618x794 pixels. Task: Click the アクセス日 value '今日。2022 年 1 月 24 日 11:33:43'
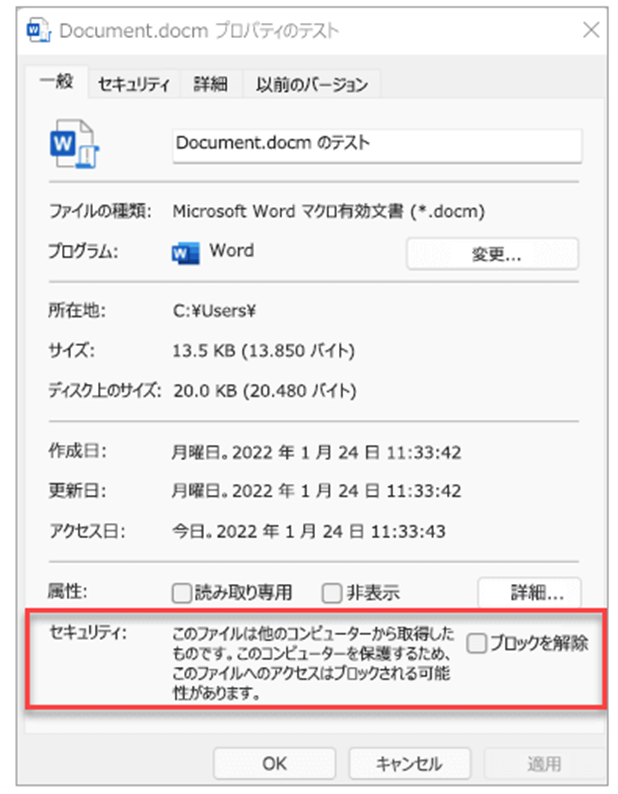tap(308, 532)
